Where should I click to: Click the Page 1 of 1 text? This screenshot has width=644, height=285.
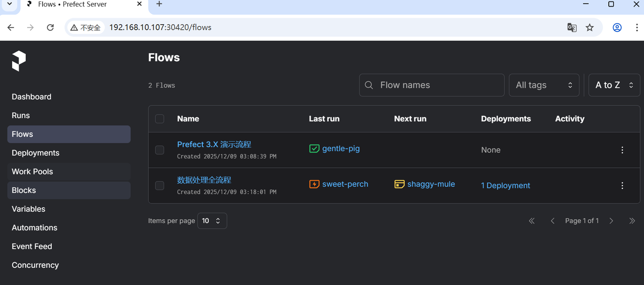(582, 221)
